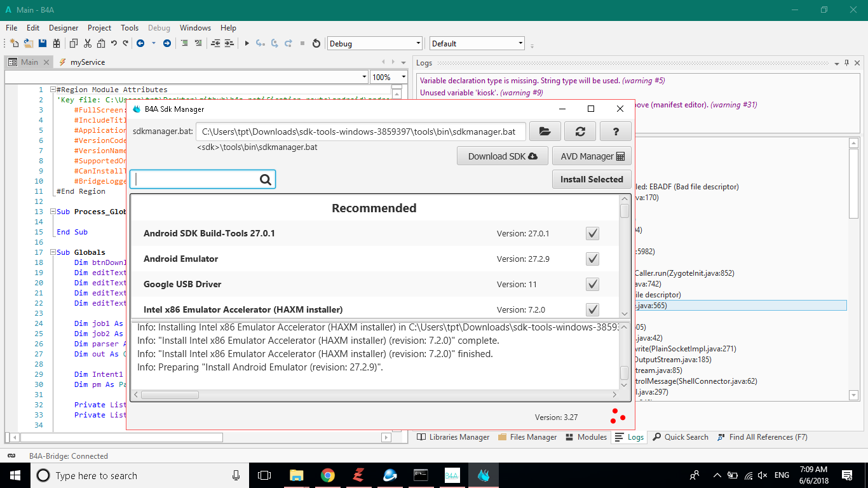Open the Project menu

[100, 28]
